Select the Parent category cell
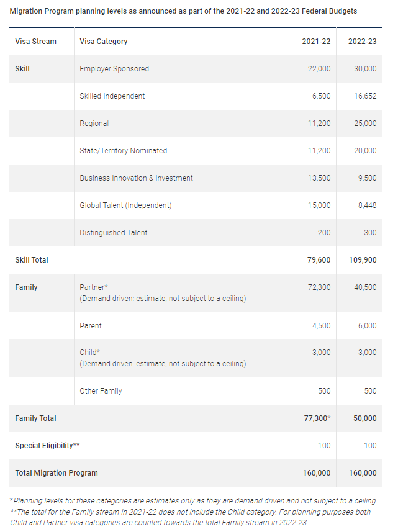 pos(91,325)
